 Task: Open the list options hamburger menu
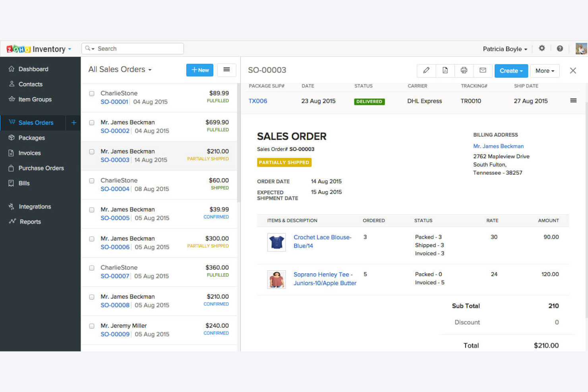(226, 70)
